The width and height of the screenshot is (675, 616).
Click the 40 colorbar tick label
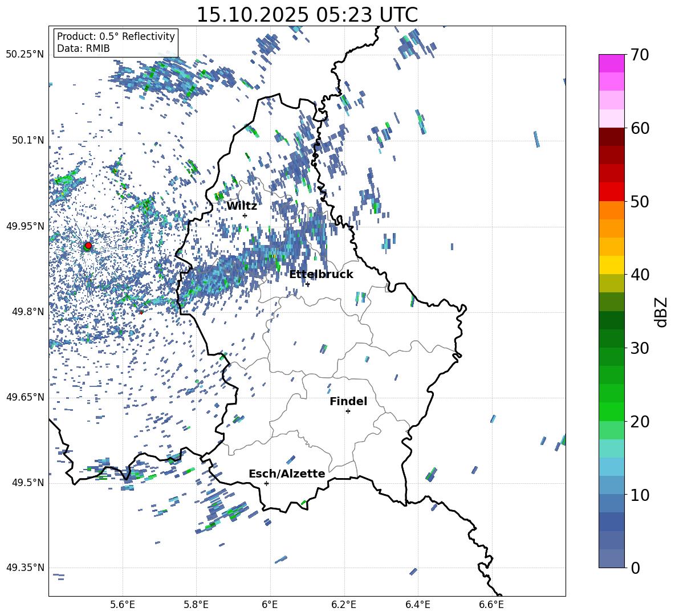pyautogui.click(x=640, y=275)
